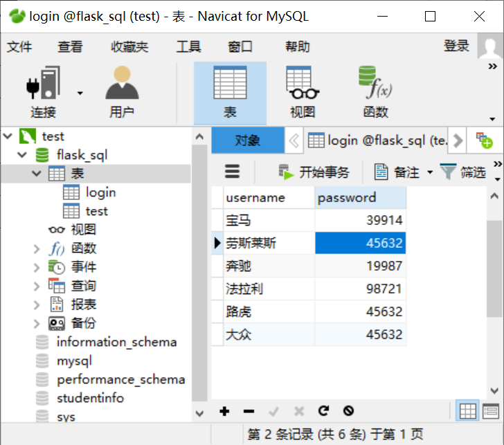Viewport: 504px width, 445px height.
Task: Click the username column header
Action: tap(269, 198)
